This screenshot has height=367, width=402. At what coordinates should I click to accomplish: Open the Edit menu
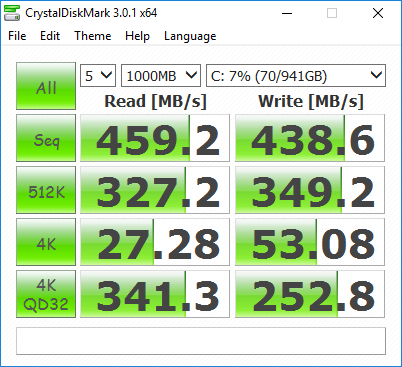click(x=50, y=36)
